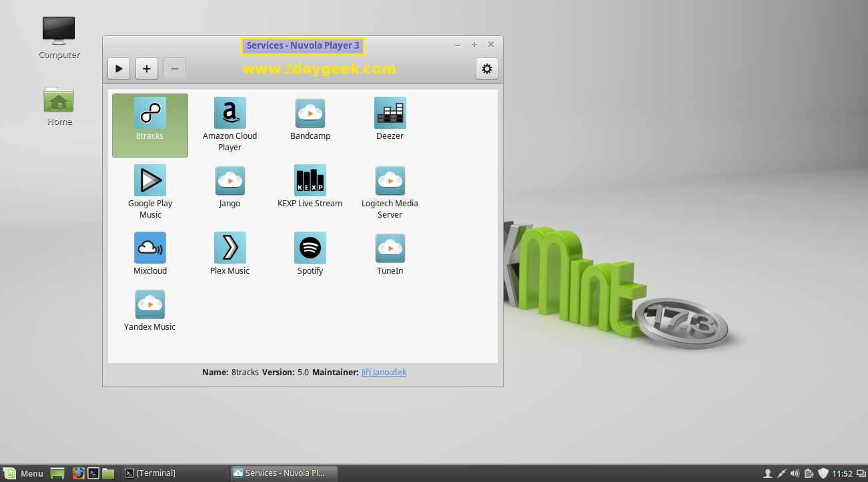Launch the Google Play Music service

pos(150,180)
